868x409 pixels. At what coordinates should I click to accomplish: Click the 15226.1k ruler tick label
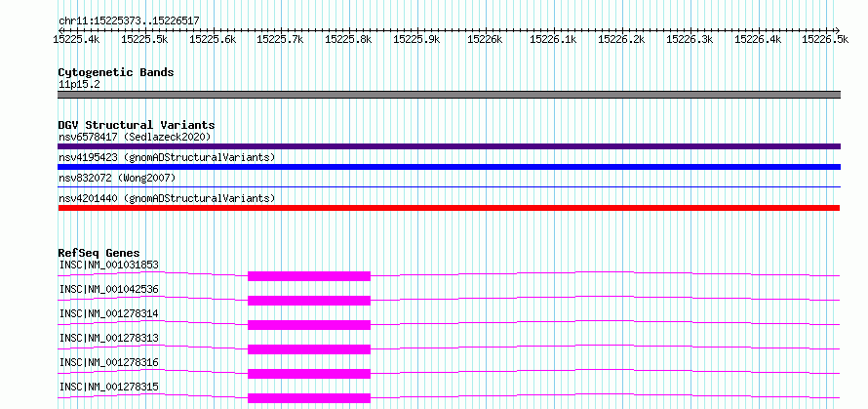click(554, 39)
